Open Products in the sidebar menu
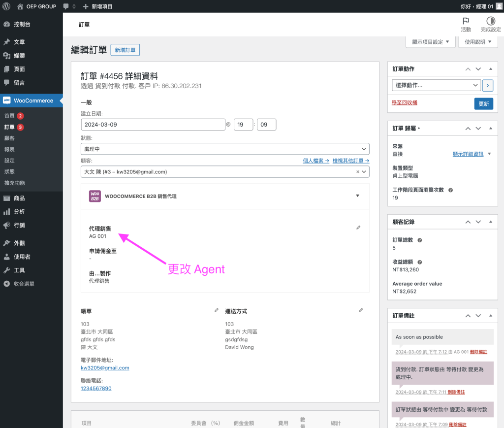Viewport: 504px width, 428px height. point(20,198)
